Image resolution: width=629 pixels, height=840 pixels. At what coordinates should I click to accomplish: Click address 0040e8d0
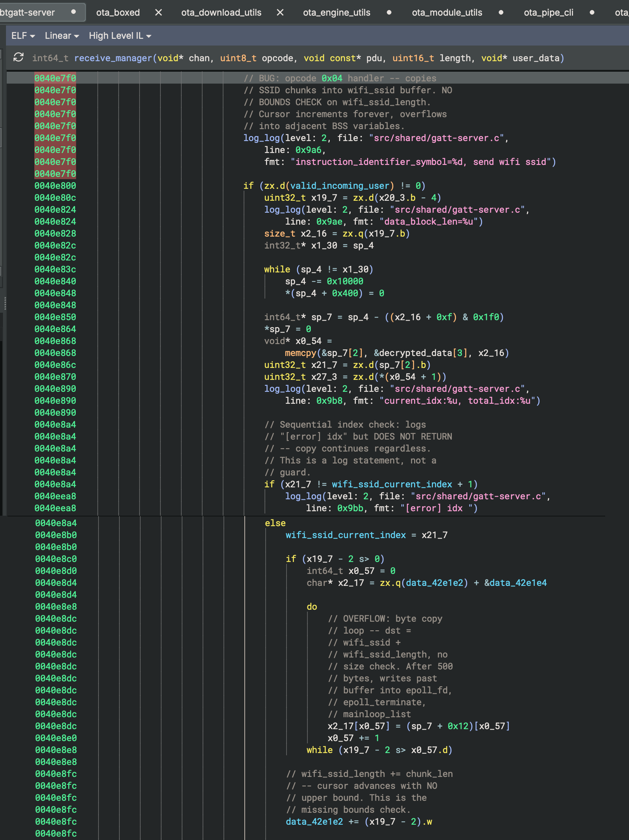pyautogui.click(x=56, y=571)
